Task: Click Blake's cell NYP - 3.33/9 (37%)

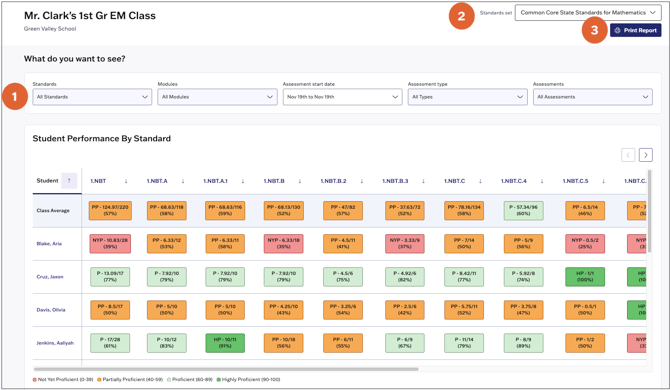Action: 405,243
